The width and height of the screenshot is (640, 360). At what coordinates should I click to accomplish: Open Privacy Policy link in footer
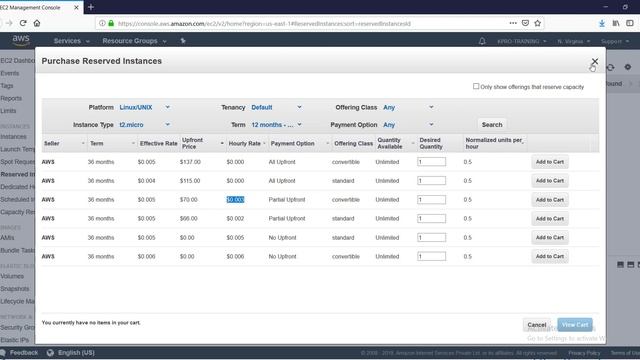pos(584,353)
